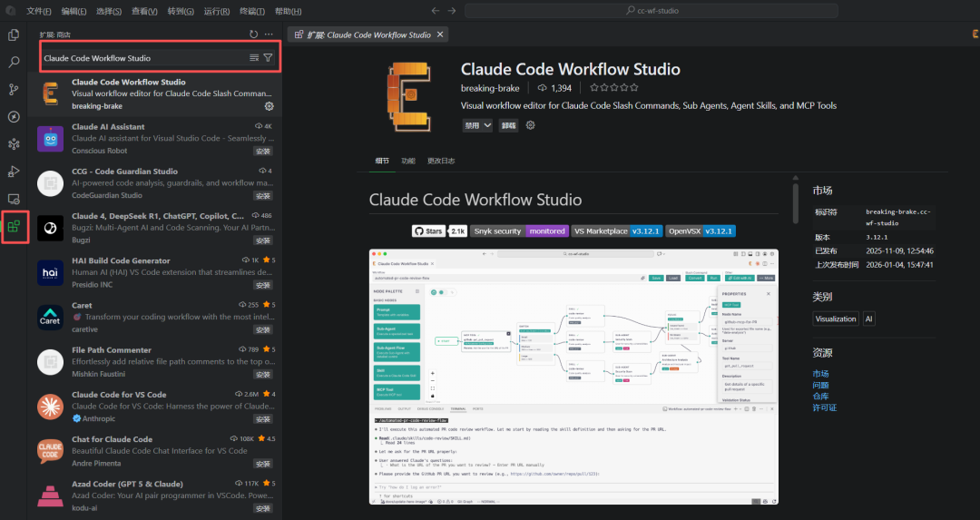Viewport: 980px width, 520px height.
Task: Open the 许可证 resource link
Action: 824,407
